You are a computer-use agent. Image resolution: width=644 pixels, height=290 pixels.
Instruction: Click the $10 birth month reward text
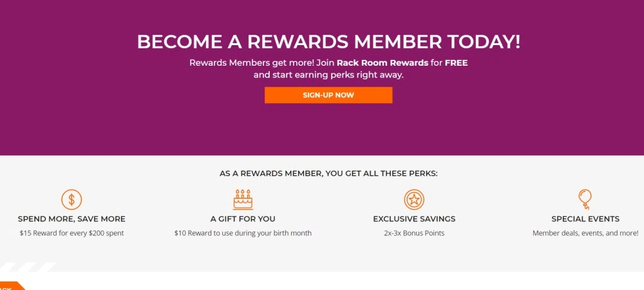pyautogui.click(x=243, y=233)
